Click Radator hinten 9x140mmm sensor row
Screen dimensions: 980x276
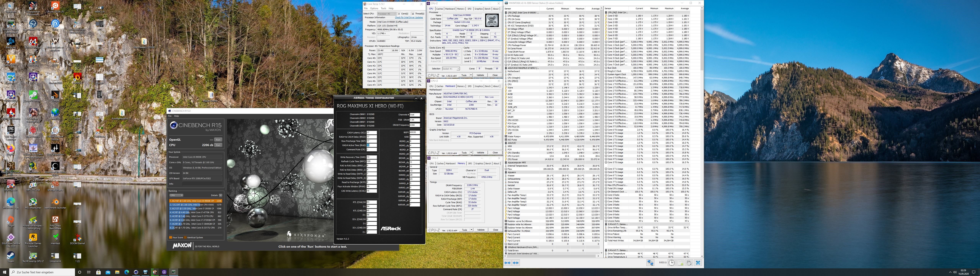(x=552, y=228)
